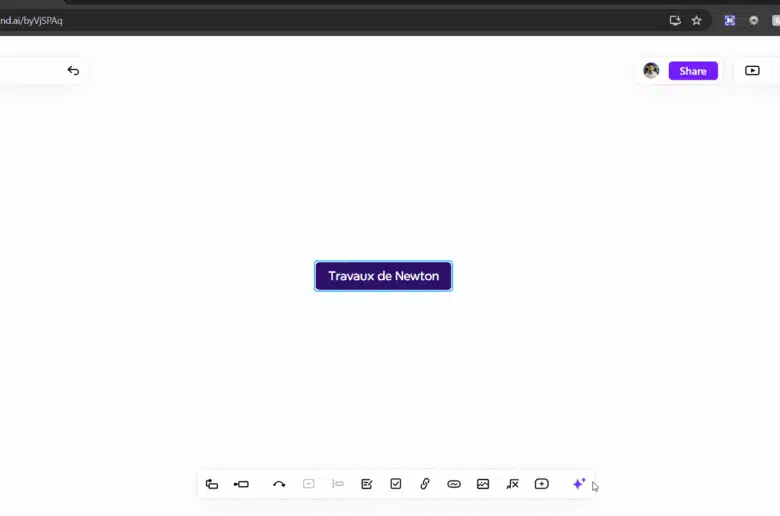Draw a curved connection arrow

[x=279, y=484]
